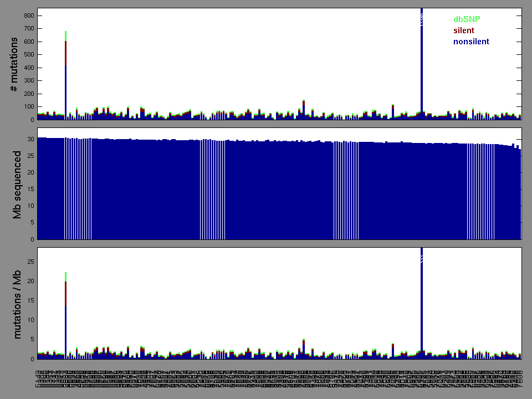Viewport: 532px width, 399px height.
Task: Select the 'Mb sequenced' y-axis title
Action: [x=17, y=185]
